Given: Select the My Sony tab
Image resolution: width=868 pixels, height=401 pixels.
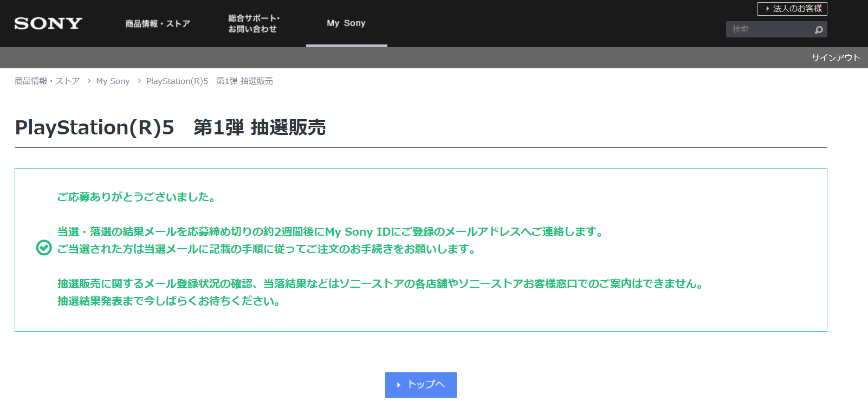Looking at the screenshot, I should point(346,23).
